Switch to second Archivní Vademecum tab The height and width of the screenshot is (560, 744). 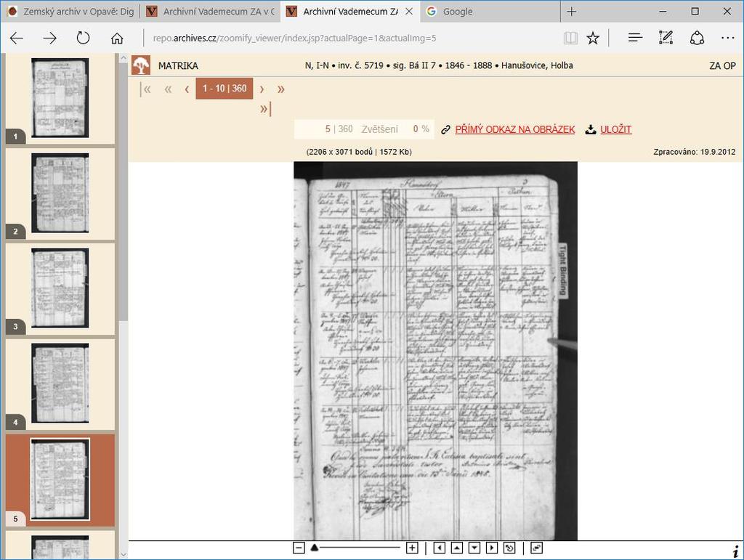click(211, 12)
